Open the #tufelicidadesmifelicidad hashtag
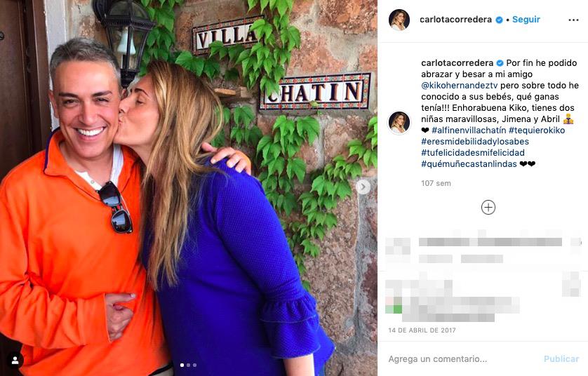This screenshot has height=376, width=588. (472, 153)
